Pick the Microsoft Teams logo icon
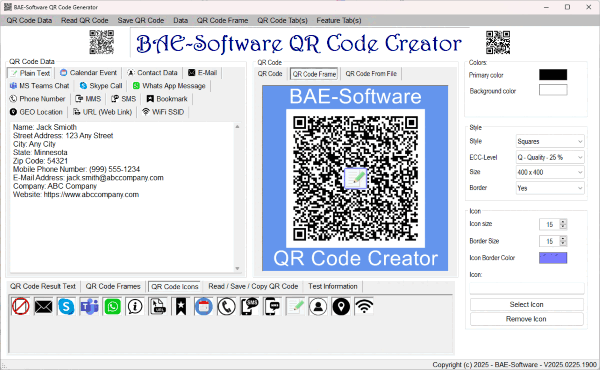Screen dimensions: 600x370 pos(89,306)
